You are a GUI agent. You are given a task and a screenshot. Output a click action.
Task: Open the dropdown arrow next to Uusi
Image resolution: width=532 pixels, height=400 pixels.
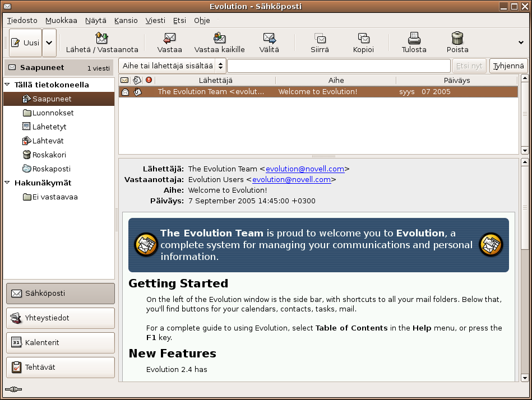[49, 43]
